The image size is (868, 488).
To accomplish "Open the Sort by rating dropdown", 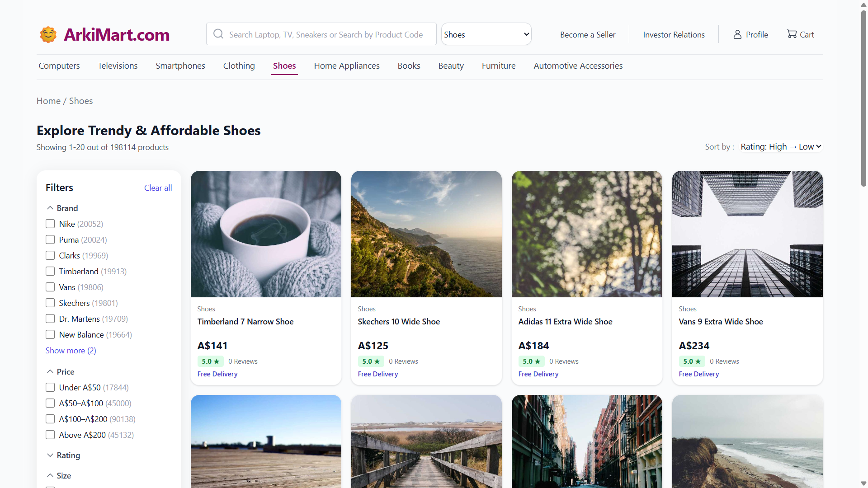I will pos(781,147).
